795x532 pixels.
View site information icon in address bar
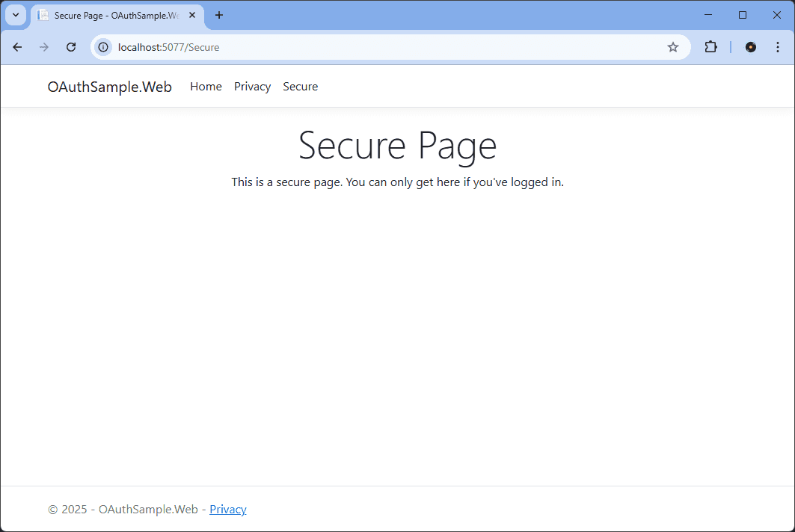(x=103, y=47)
